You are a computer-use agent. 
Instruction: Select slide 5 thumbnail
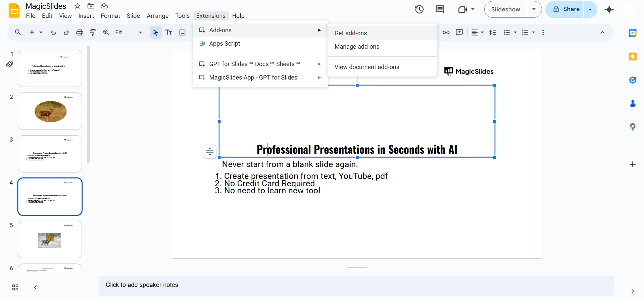pyautogui.click(x=50, y=239)
